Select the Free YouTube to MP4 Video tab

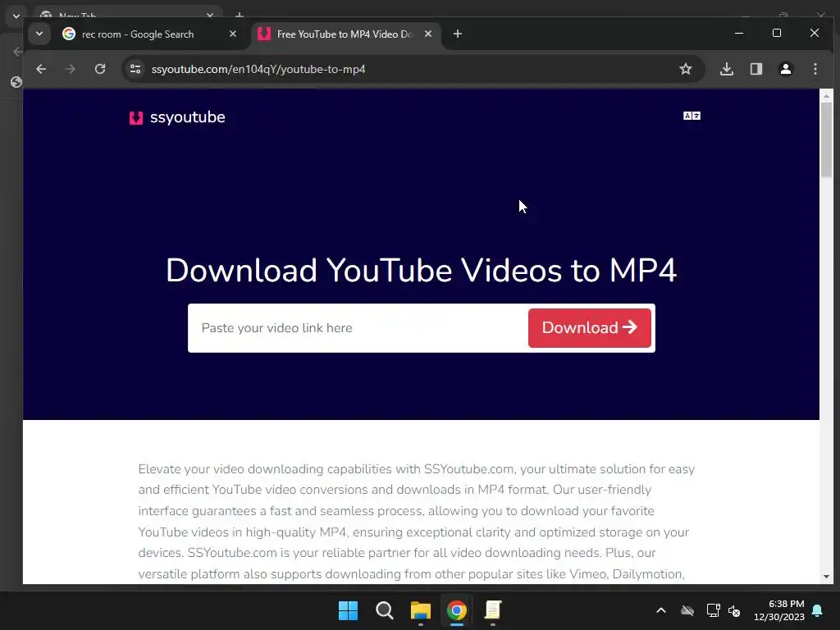coord(345,34)
